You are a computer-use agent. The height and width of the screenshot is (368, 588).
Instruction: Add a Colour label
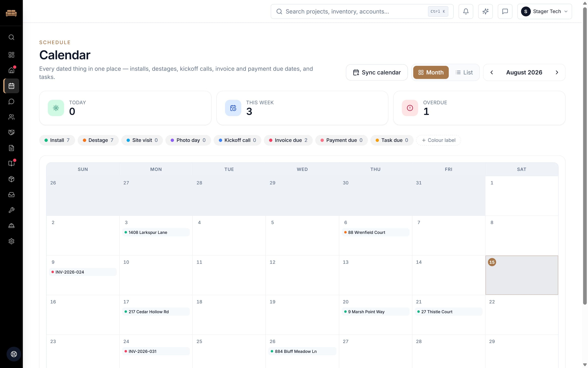[x=438, y=140]
